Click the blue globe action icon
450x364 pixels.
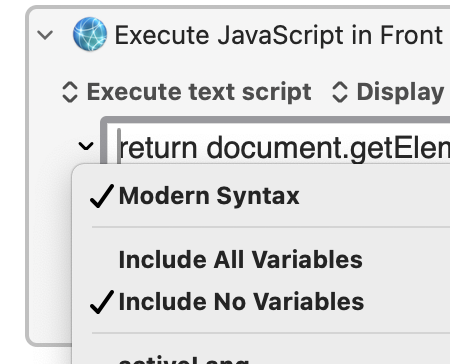coord(90,34)
